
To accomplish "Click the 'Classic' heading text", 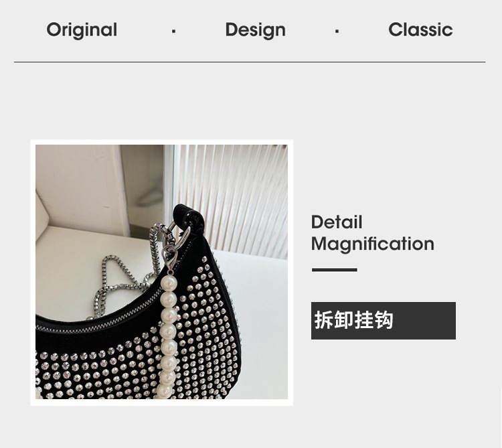I will click(x=420, y=29).
